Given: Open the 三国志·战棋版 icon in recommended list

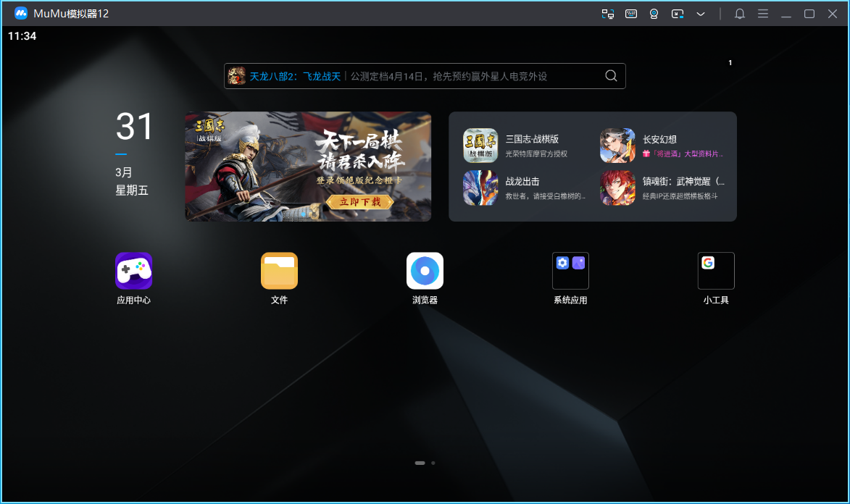Looking at the screenshot, I should [x=480, y=146].
